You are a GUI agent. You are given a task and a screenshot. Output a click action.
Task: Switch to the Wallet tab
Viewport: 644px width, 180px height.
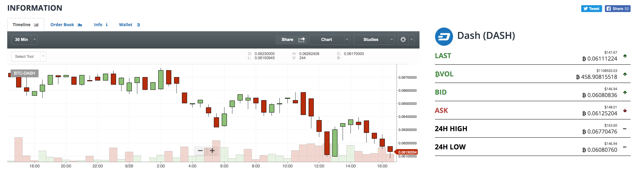[x=129, y=25]
